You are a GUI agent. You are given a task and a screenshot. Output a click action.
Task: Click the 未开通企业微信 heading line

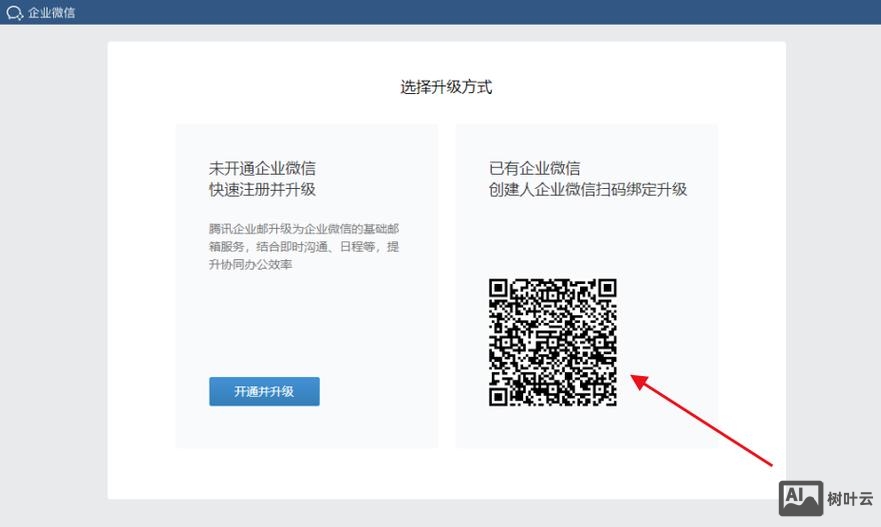(262, 168)
